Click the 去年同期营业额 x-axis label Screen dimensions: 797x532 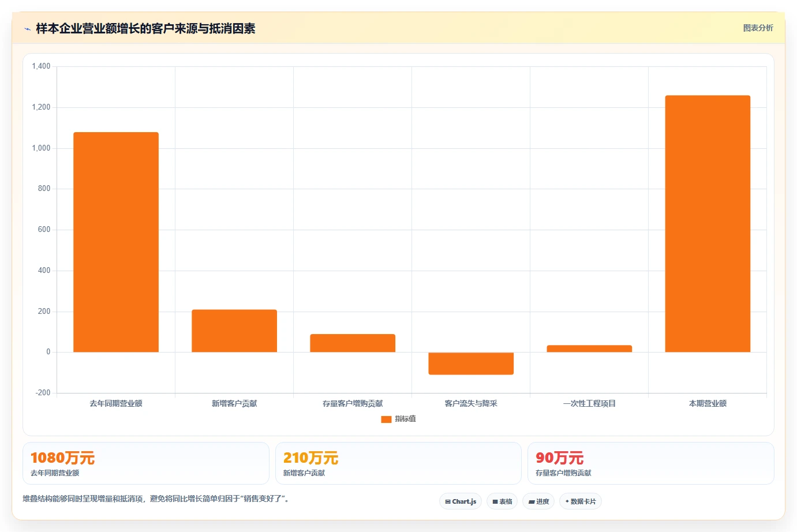116,403
